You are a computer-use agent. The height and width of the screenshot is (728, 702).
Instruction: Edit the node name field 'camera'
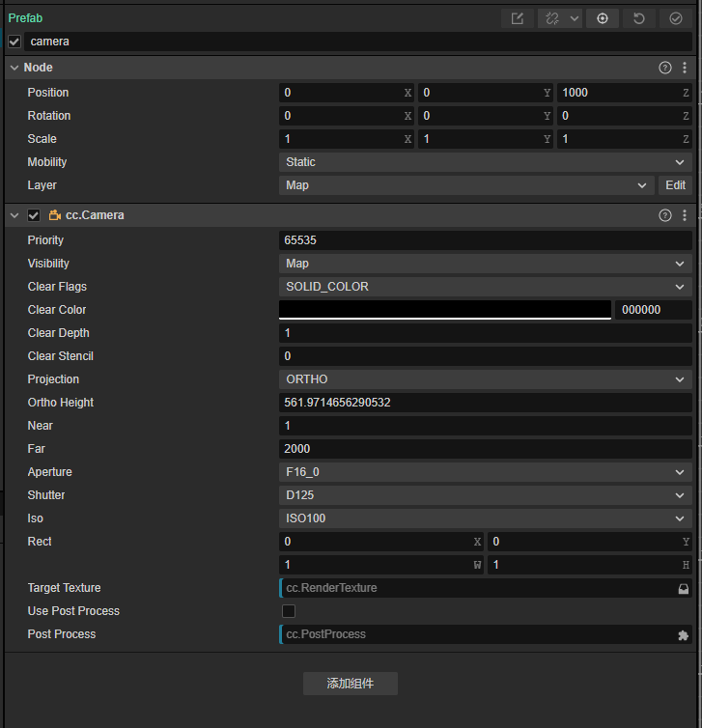(x=358, y=42)
